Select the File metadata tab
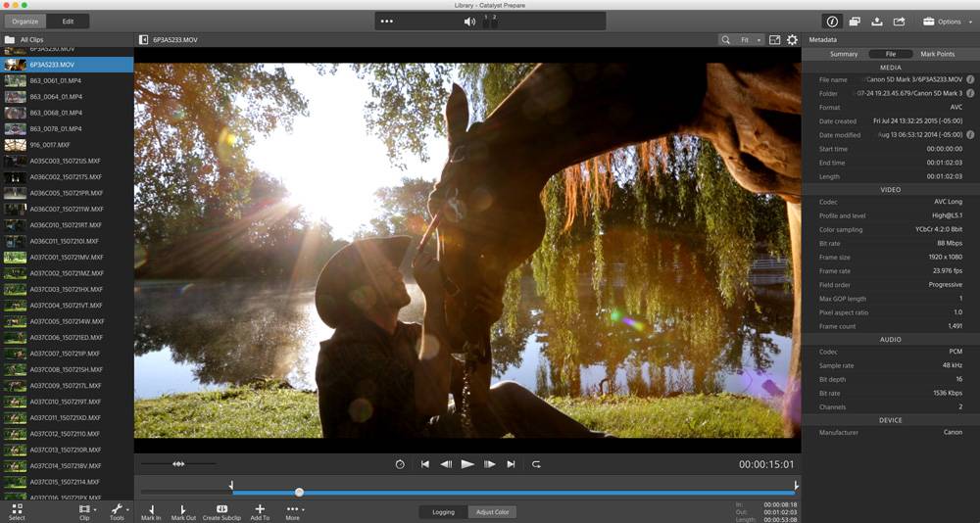980x523 pixels. (x=891, y=54)
